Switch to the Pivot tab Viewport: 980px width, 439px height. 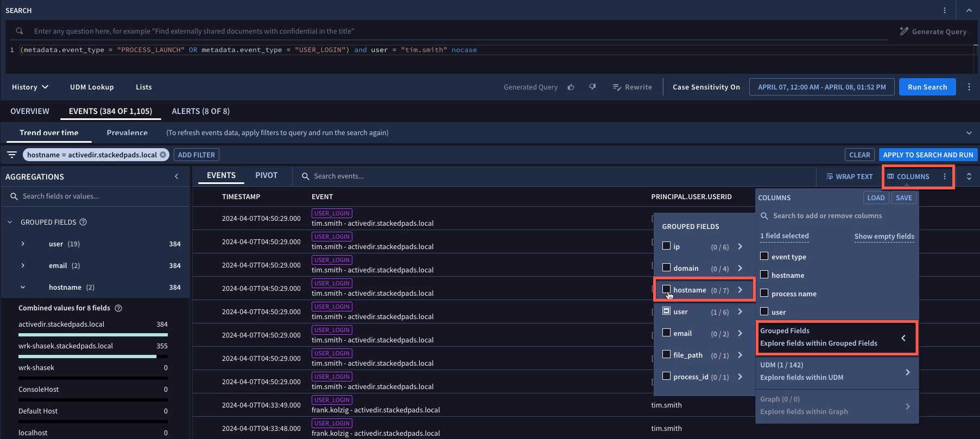[x=267, y=175]
